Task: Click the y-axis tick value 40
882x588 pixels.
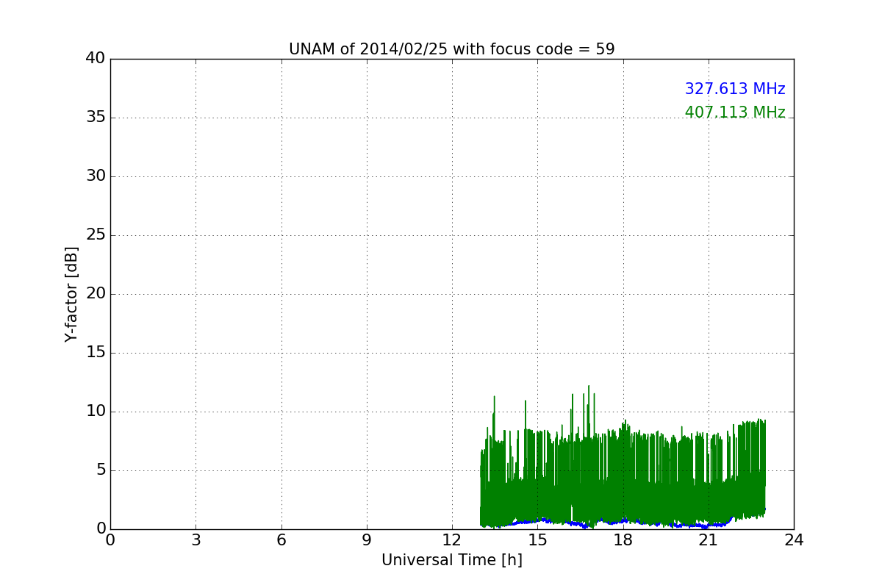Action: point(96,59)
